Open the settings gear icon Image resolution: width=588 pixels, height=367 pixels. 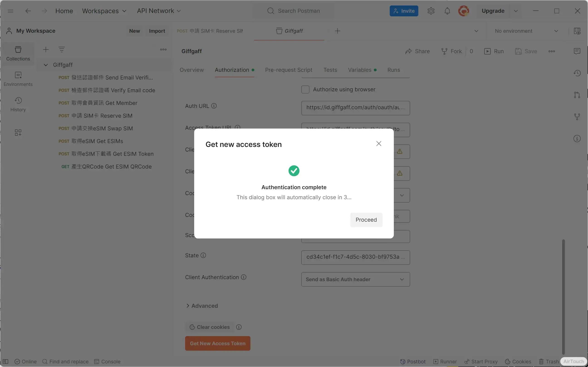coord(431,11)
